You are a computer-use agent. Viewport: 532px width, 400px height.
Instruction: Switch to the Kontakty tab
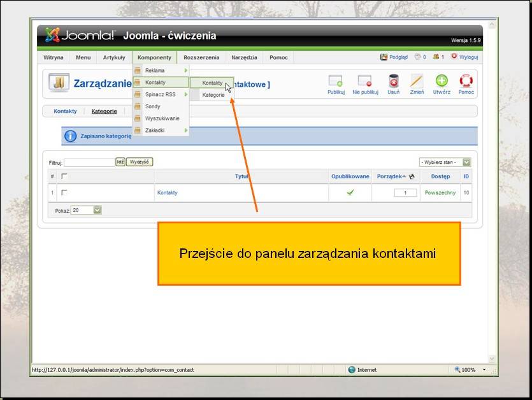pyautogui.click(x=65, y=111)
